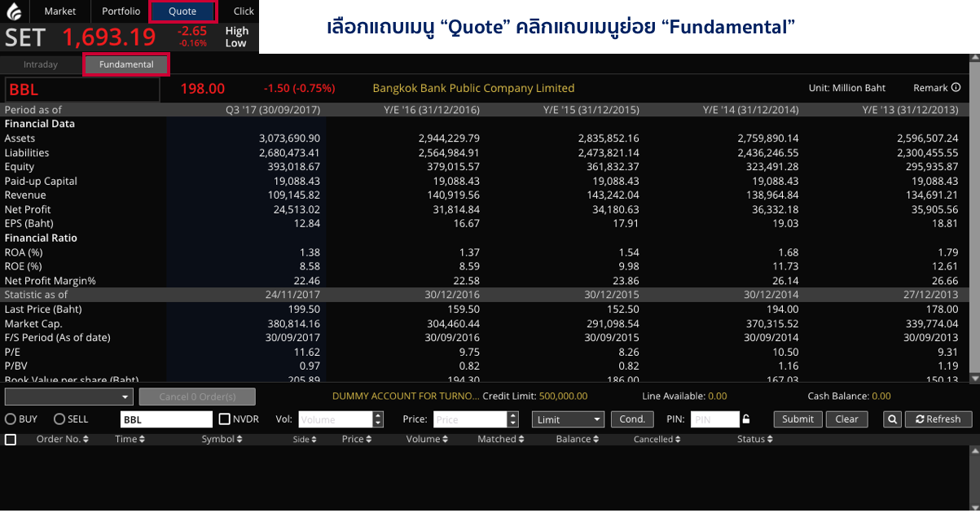Sort orders by Balance column
This screenshot has width=980, height=513.
click(x=577, y=440)
